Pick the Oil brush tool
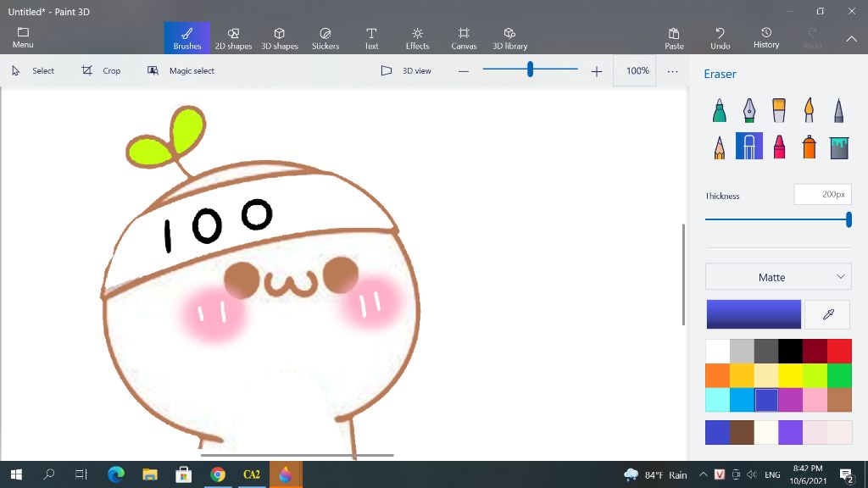This screenshot has width=868, height=488. click(779, 110)
